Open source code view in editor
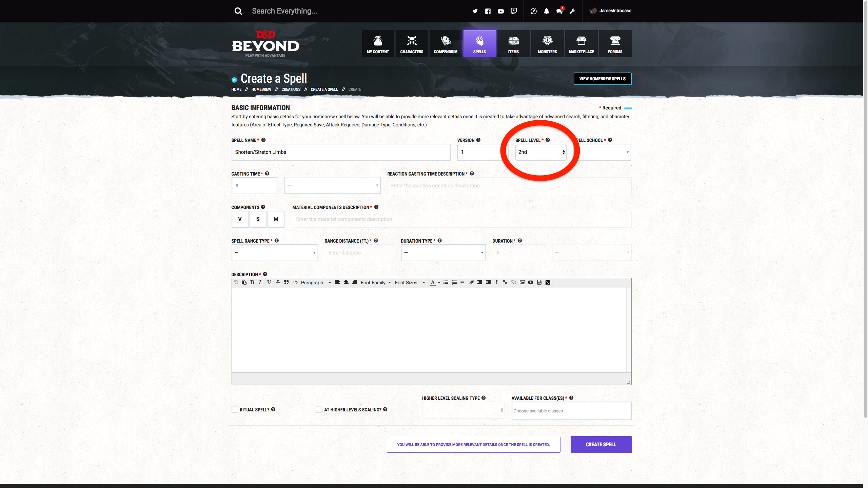Viewport: 868px width, 488px height. 295,282
